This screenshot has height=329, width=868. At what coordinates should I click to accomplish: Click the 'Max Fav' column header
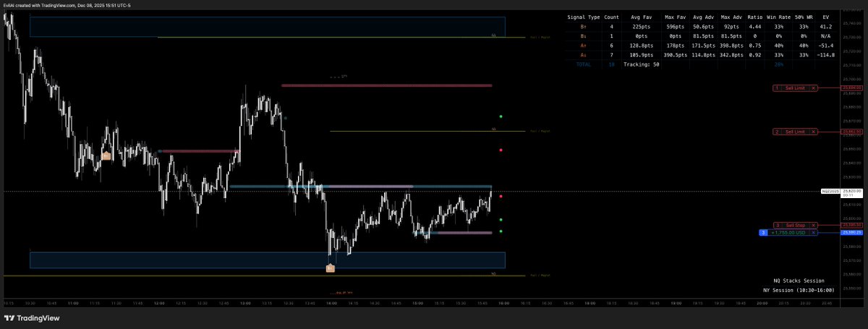pyautogui.click(x=675, y=16)
